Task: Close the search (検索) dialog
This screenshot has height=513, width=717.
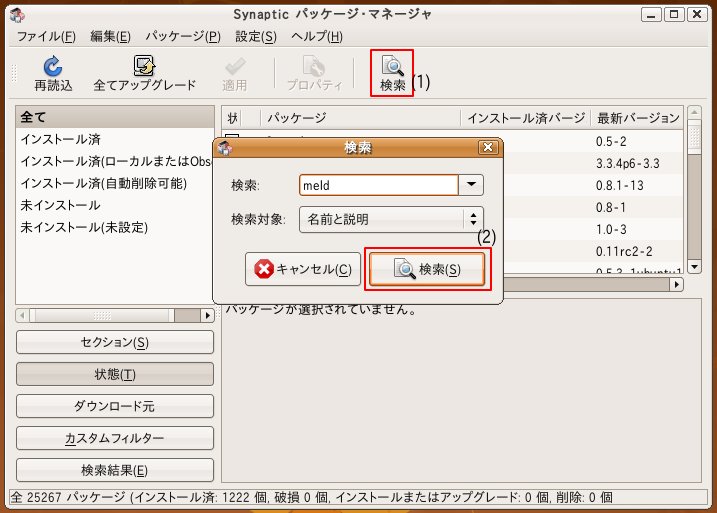Action: click(488, 148)
